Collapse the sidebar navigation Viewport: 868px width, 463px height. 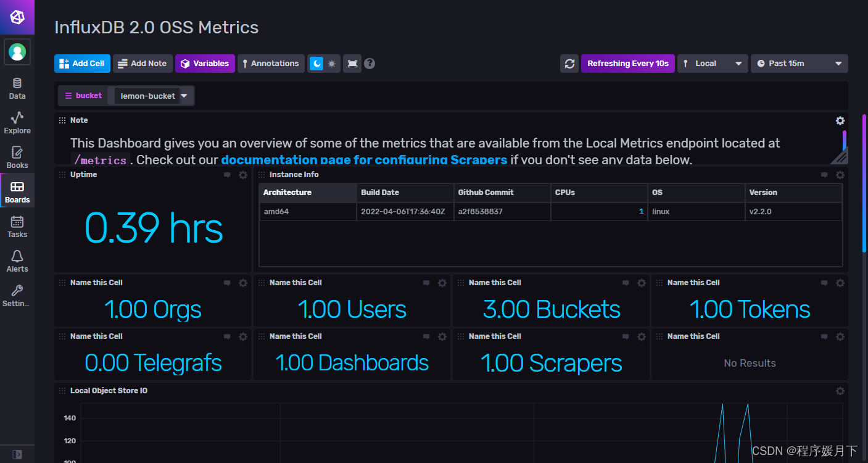(17, 454)
